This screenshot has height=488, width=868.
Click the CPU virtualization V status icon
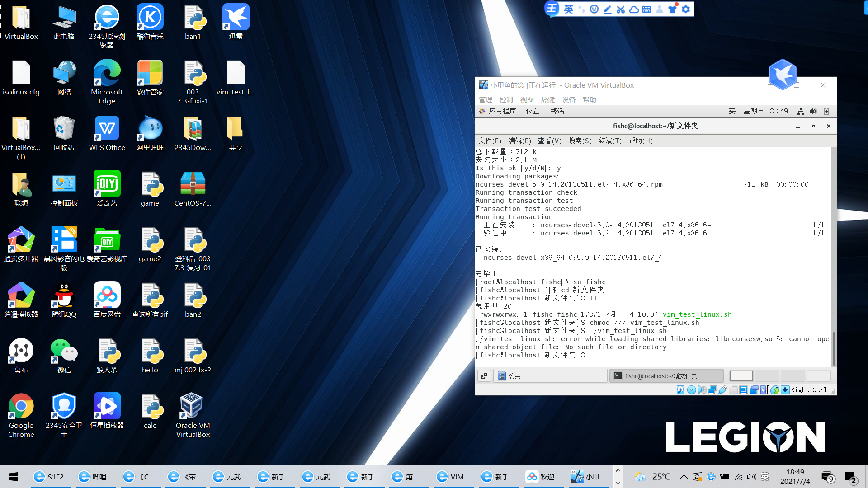764,390
